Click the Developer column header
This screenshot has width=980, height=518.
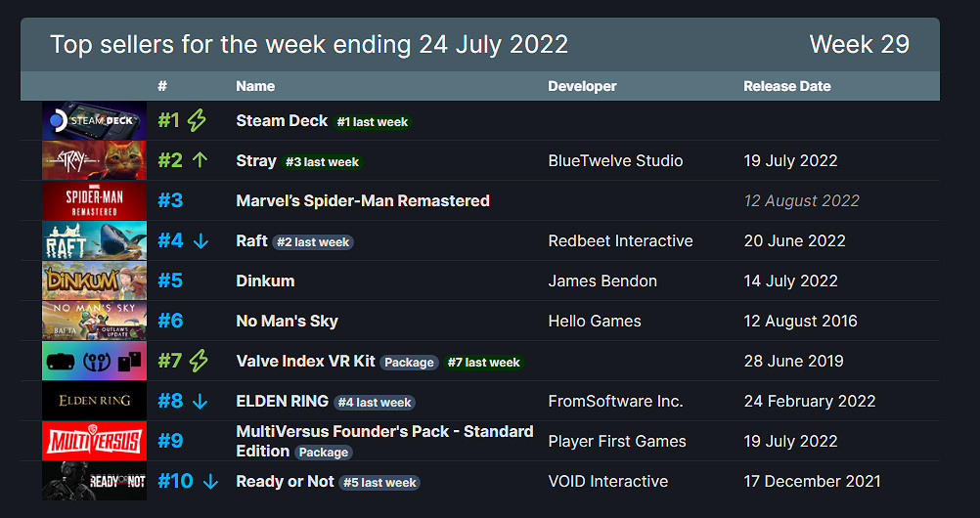coord(582,86)
